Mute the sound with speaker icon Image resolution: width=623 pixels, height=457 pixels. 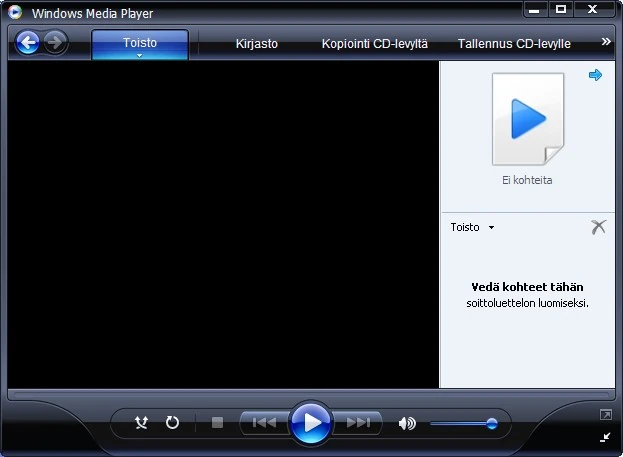pyautogui.click(x=406, y=424)
